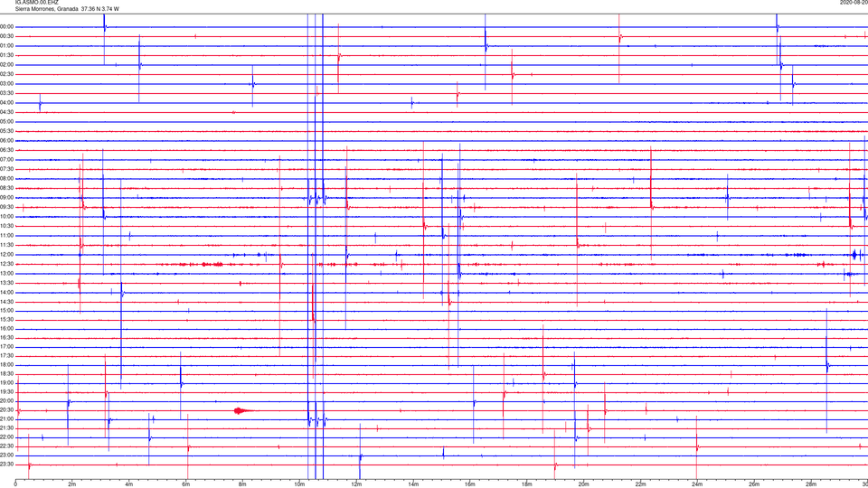Click the 22m tick label on time axis
Screen dimensions: 868x488
pos(640,484)
